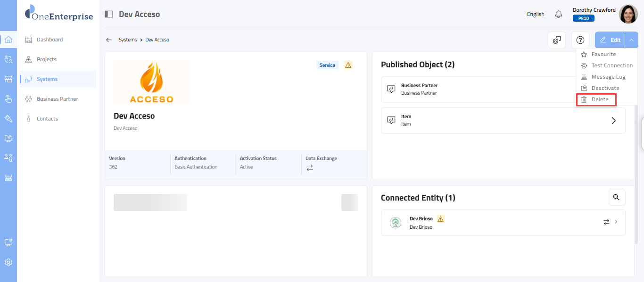Toggle the sidebar panel collapse icon
Viewport: 644px width, 282px height.
click(x=109, y=14)
